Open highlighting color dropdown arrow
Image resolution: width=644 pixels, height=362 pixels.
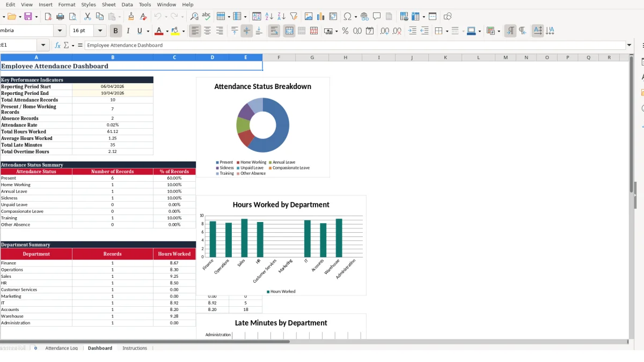click(184, 31)
